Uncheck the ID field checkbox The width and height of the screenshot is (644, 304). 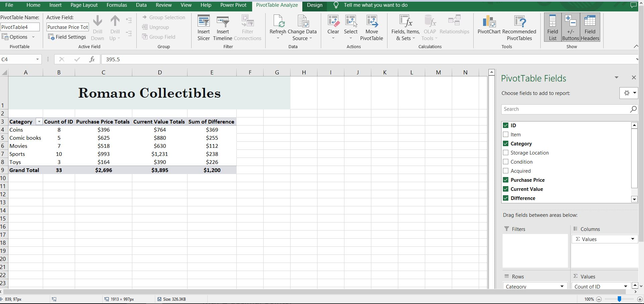click(x=506, y=125)
